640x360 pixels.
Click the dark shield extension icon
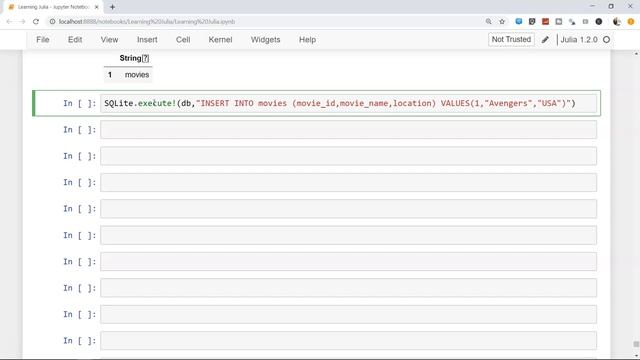[x=532, y=22]
